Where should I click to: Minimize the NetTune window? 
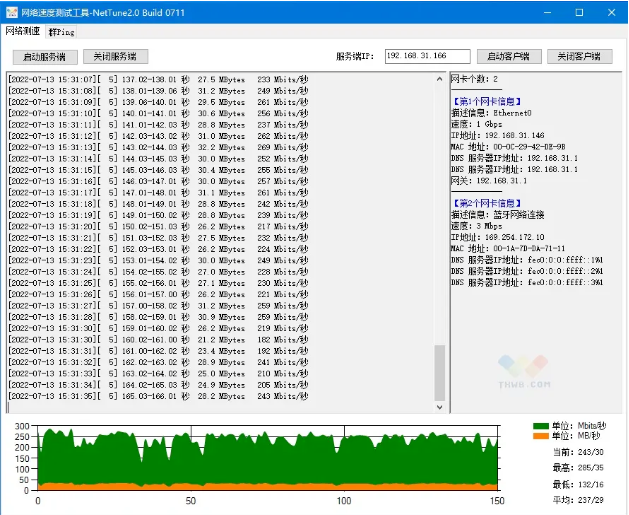[x=548, y=12]
